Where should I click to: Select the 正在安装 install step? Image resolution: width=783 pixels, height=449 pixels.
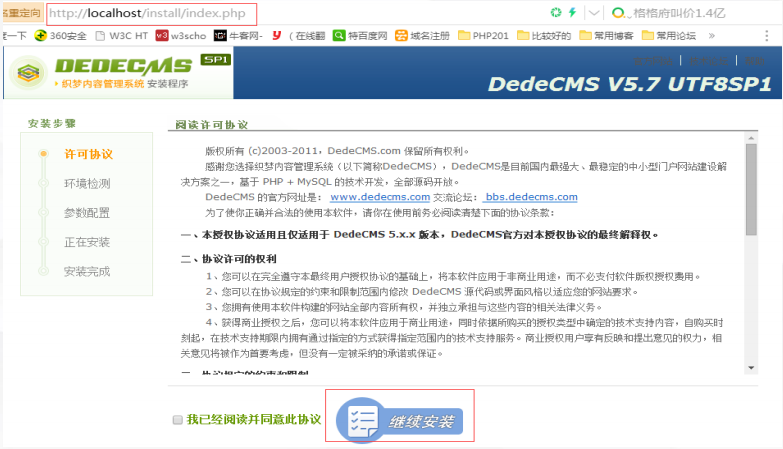pos(87,242)
